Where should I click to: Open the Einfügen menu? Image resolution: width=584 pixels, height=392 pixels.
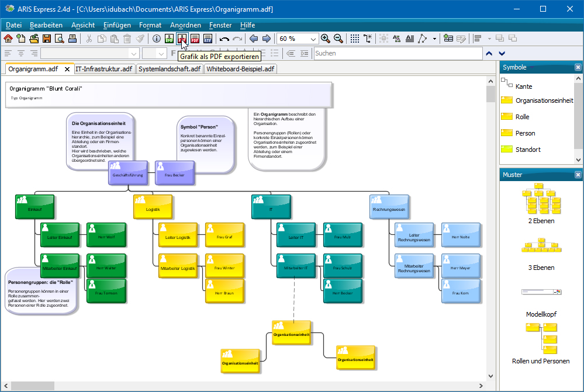pos(117,25)
